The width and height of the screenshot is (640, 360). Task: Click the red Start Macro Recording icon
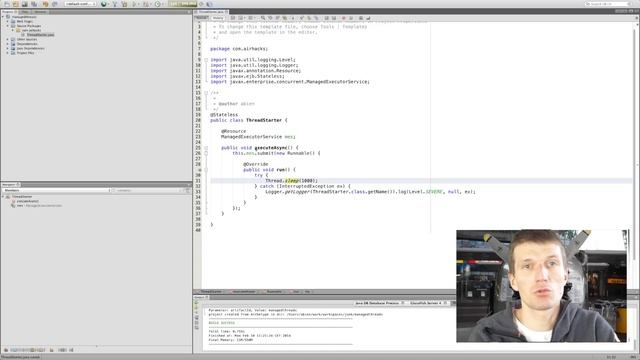coord(344,18)
